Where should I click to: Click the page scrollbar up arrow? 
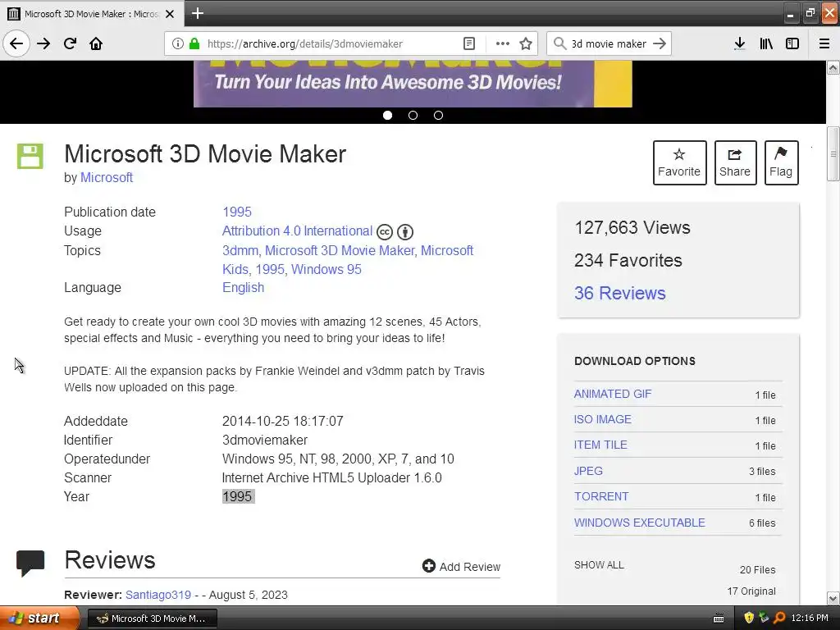click(833, 67)
